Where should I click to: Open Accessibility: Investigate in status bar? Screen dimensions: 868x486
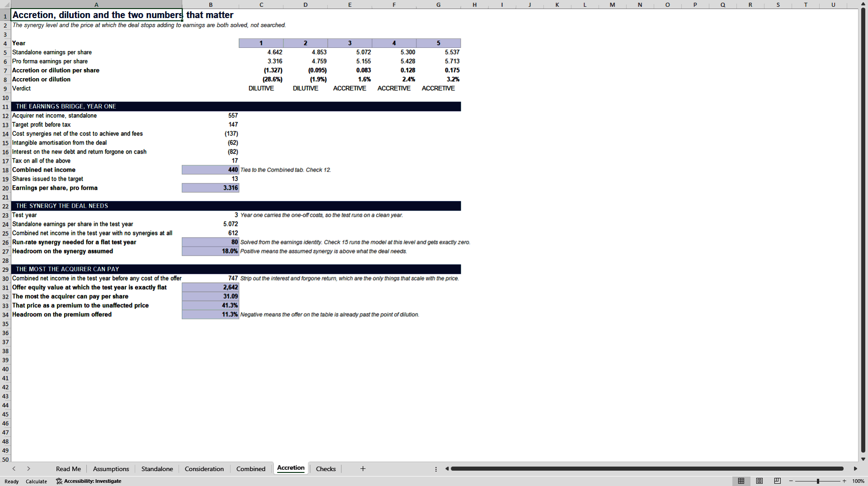pos(89,481)
